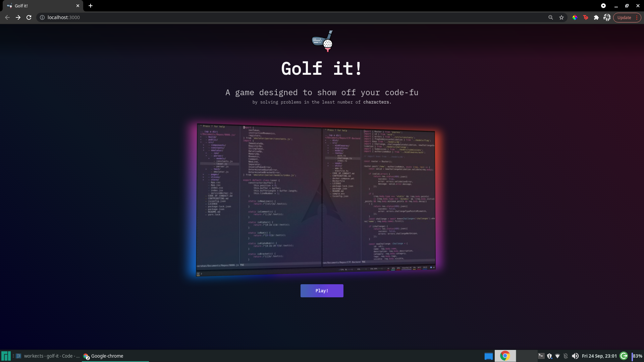
Task: Open the terminal icon in system tray
Action: pyautogui.click(x=541, y=356)
